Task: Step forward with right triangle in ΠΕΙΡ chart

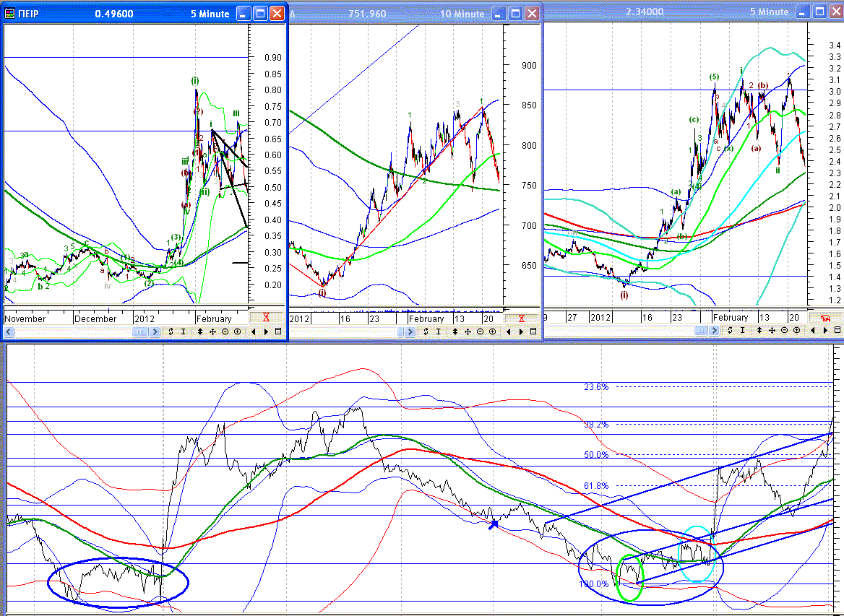Action: tap(266, 331)
